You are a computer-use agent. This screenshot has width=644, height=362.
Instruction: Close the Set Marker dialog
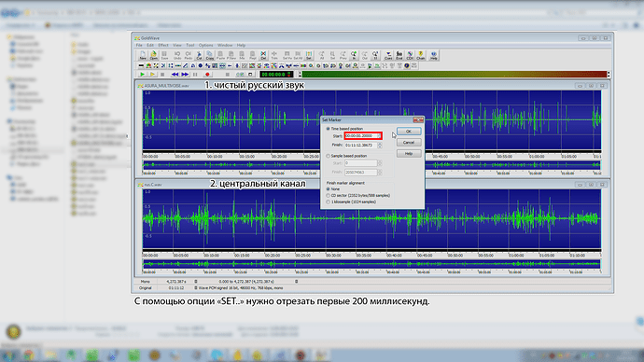tap(418, 119)
